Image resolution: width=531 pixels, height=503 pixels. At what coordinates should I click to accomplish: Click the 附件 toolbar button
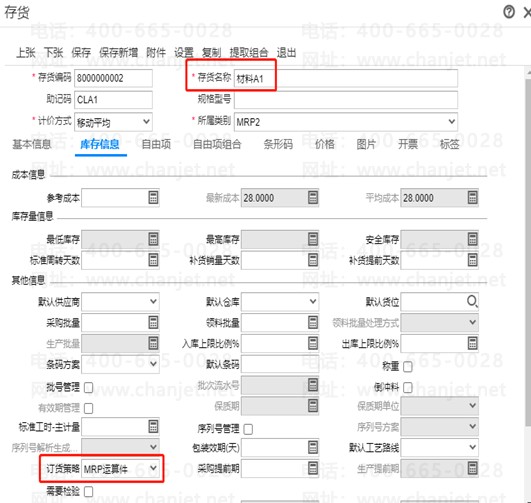[156, 53]
